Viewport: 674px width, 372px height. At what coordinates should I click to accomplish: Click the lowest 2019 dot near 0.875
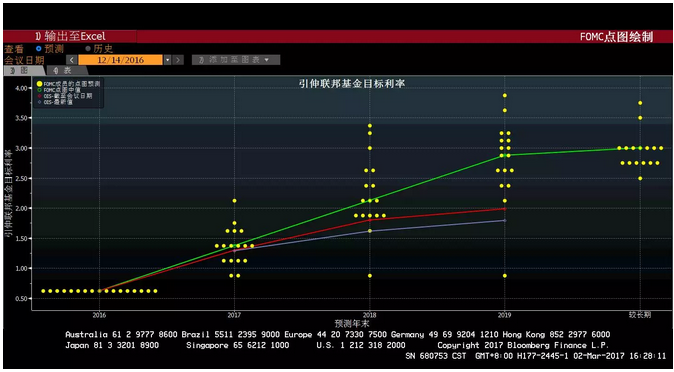tap(505, 276)
